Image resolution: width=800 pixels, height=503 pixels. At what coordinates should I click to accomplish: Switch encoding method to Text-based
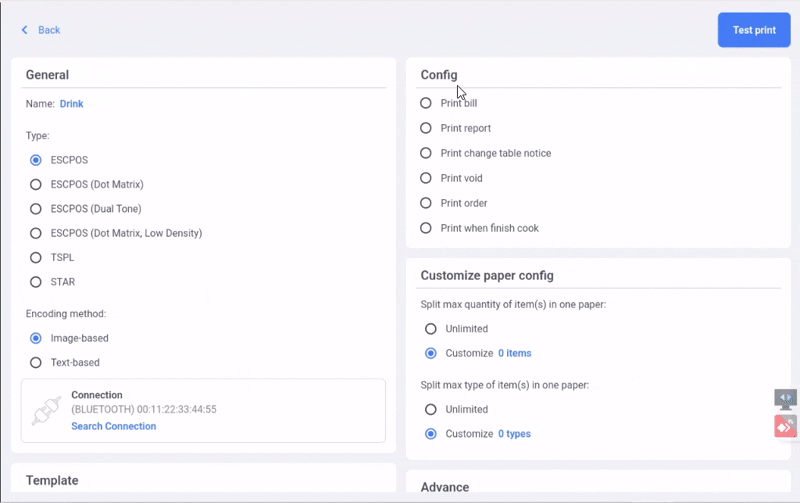(x=36, y=363)
